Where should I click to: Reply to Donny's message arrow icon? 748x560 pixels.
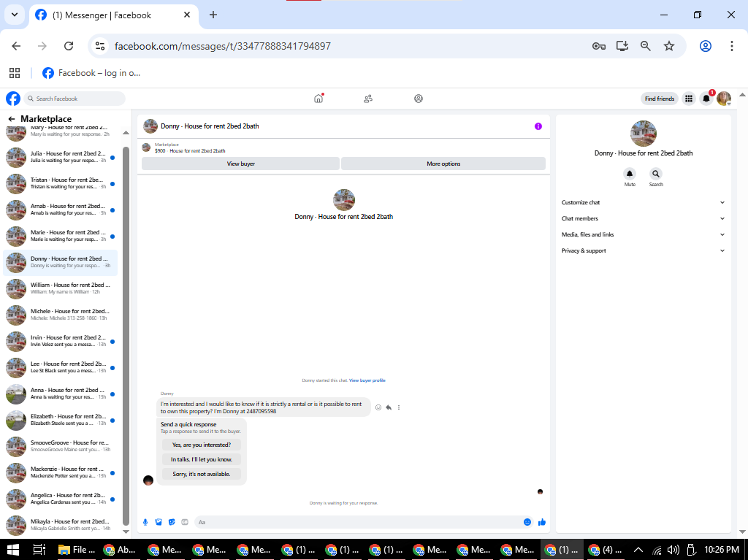pyautogui.click(x=389, y=407)
